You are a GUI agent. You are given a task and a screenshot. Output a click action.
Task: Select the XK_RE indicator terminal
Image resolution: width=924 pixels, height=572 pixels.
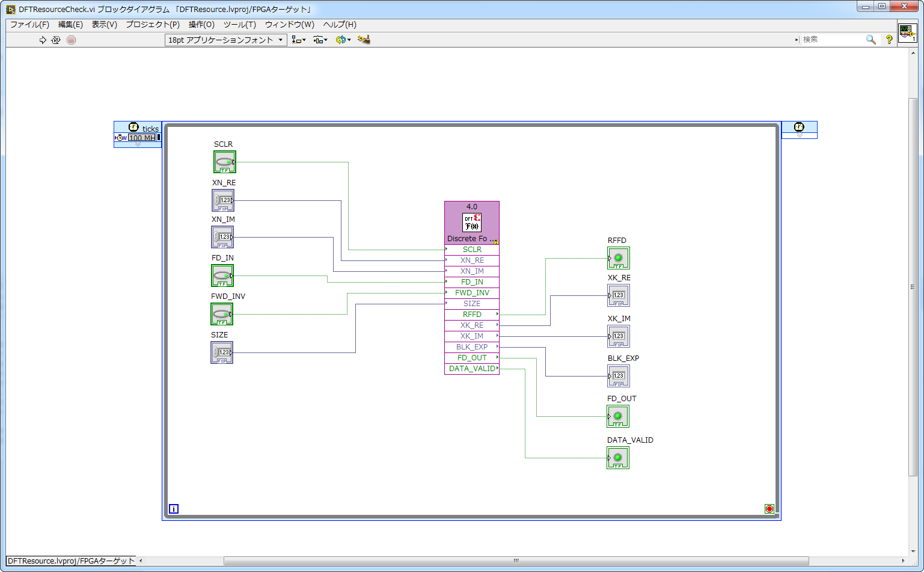(619, 295)
